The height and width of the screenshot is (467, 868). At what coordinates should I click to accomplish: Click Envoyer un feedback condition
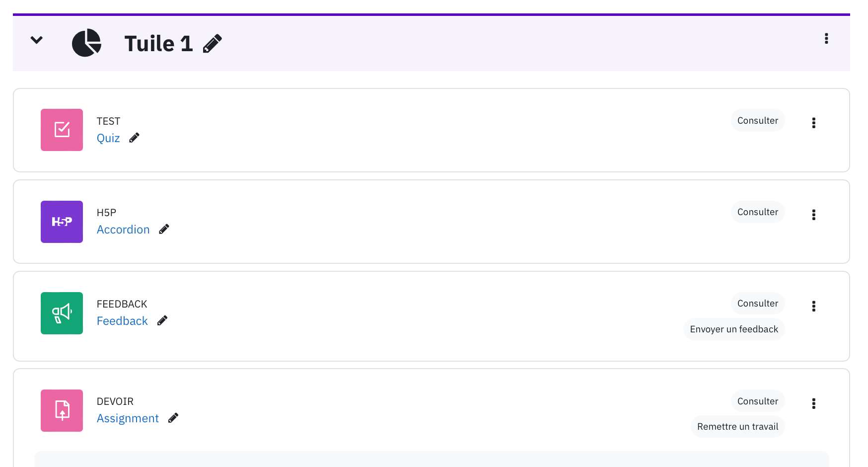(x=734, y=329)
